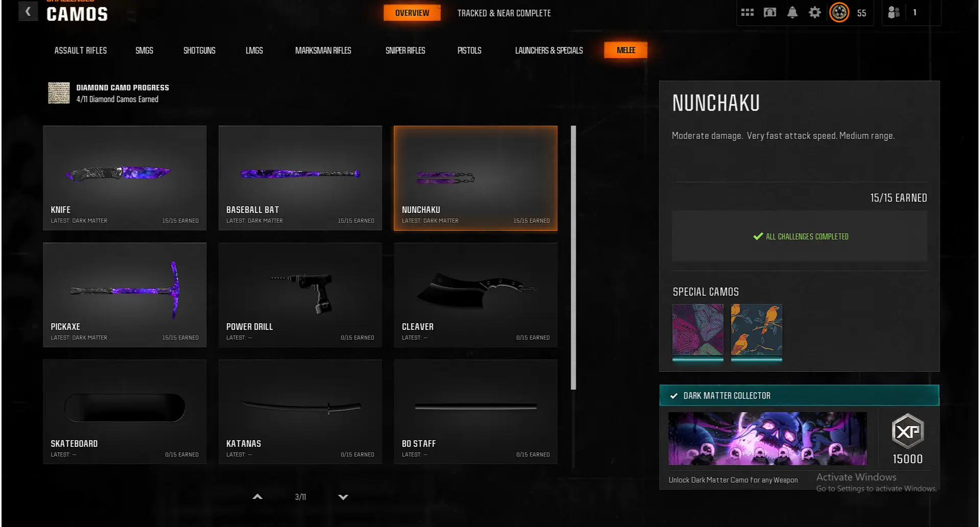Click the icon left of the notifications bell
This screenshot has height=527, width=980.
pyautogui.click(x=770, y=12)
